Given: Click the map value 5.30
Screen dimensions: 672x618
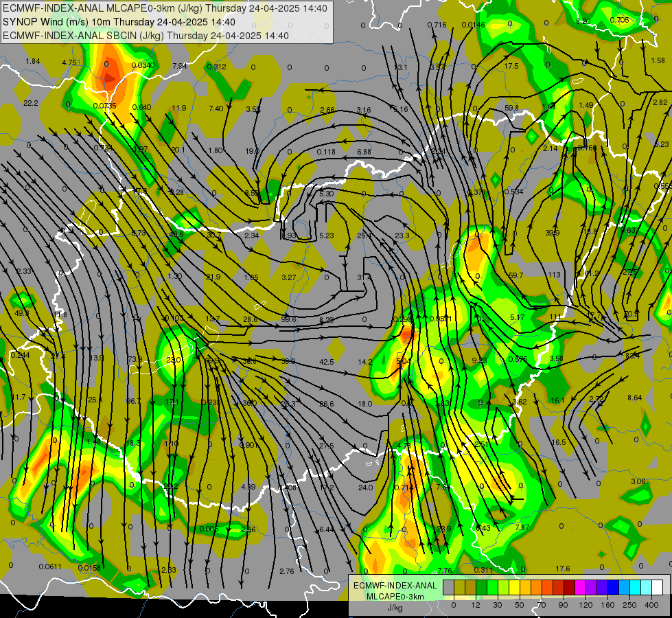Looking at the screenshot, I should click(327, 194).
